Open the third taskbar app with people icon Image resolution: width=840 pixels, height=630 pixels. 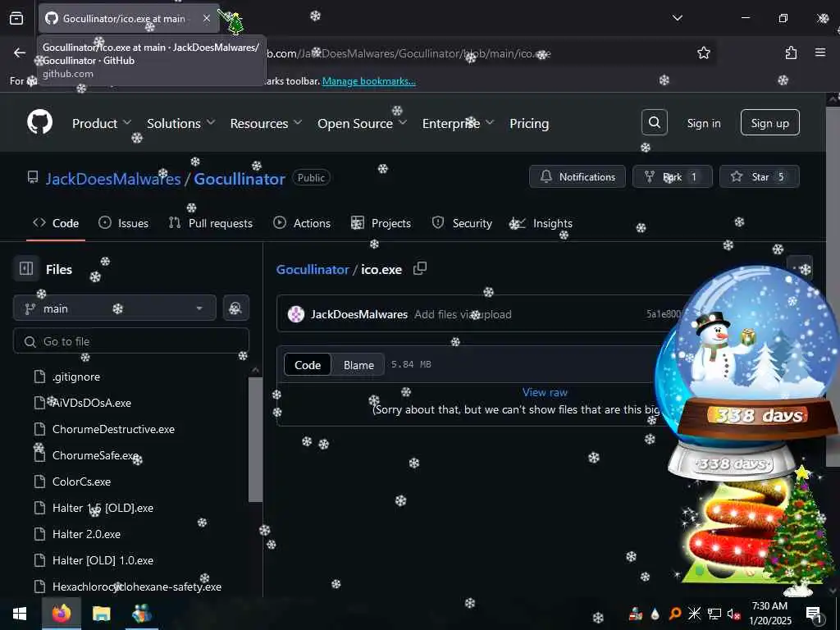click(x=142, y=614)
